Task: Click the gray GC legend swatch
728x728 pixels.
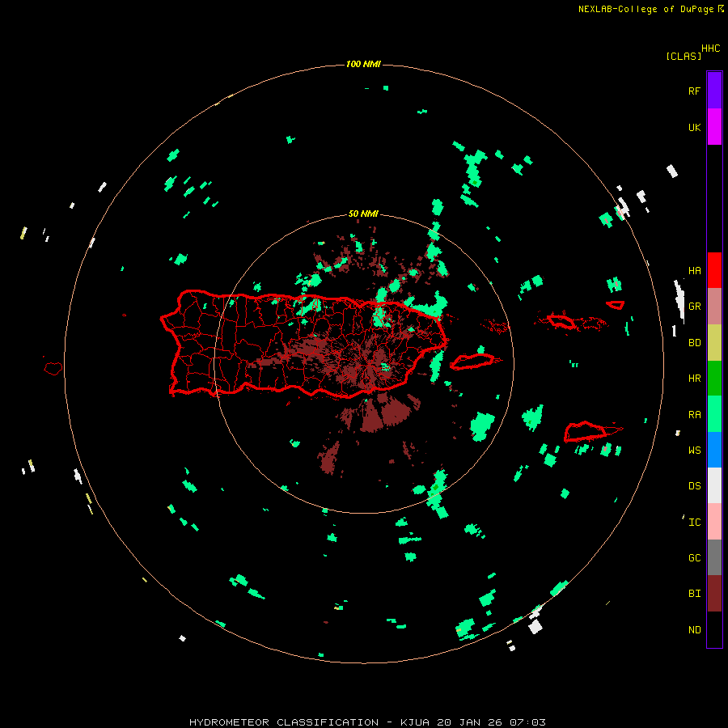Action: [x=714, y=557]
